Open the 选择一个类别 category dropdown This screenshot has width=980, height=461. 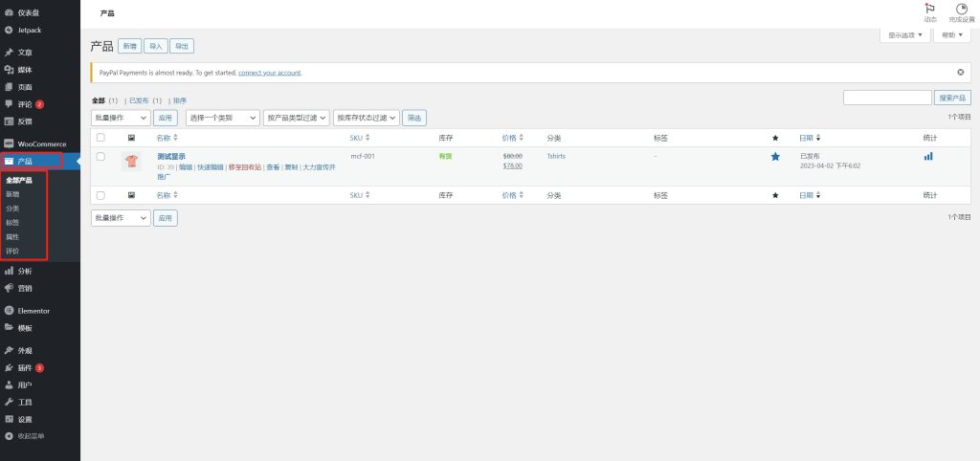(222, 118)
